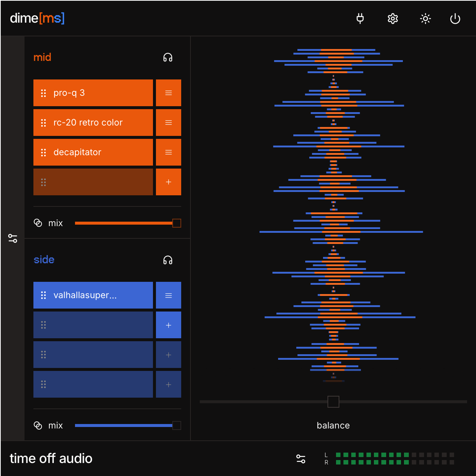Screen dimensions: 476x476
Task: Open the decapitator slot menu
Action: coord(169,152)
